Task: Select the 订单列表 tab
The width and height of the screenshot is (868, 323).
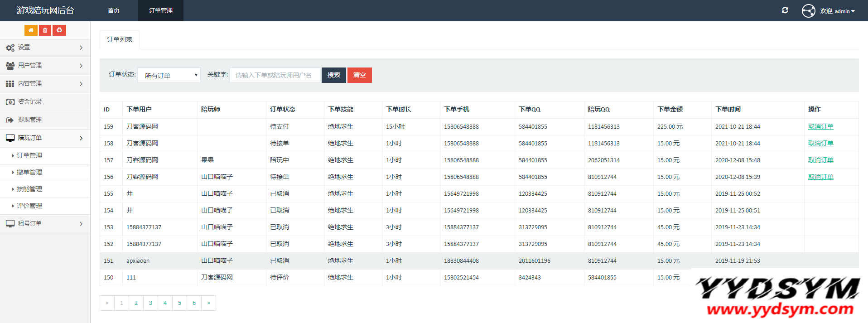Action: (x=120, y=40)
